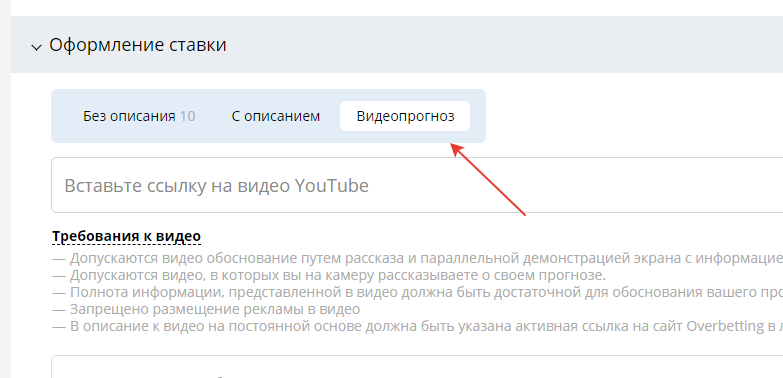Click the white area above the section header
The image size is (783, 378).
point(397,7)
